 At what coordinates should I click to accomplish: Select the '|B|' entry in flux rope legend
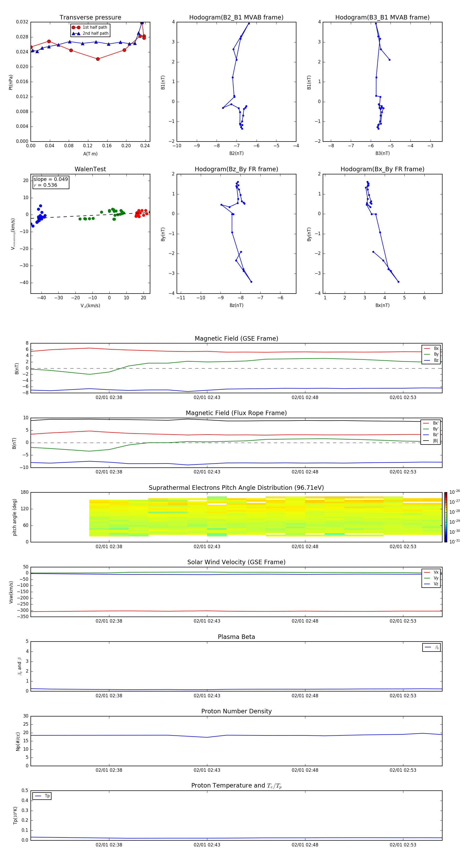pyautogui.click(x=431, y=441)
